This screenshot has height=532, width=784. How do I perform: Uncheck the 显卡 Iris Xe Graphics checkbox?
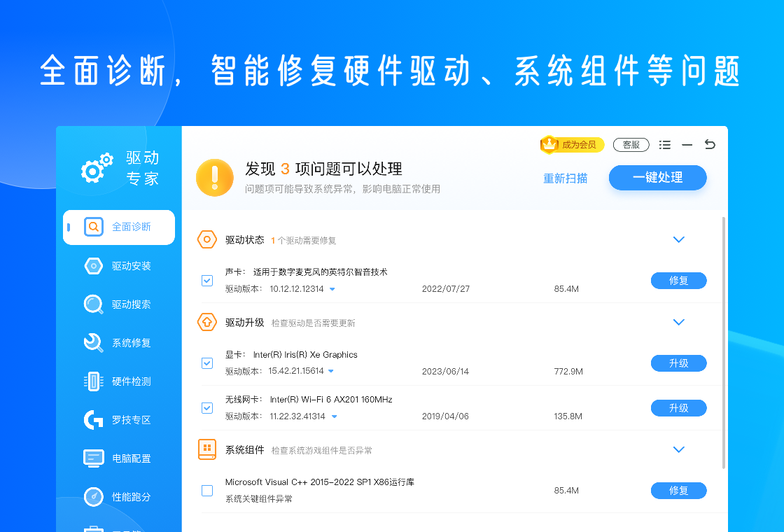207,363
